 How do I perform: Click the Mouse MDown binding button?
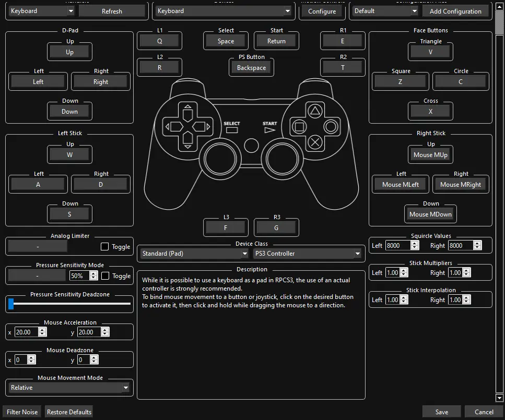point(430,214)
